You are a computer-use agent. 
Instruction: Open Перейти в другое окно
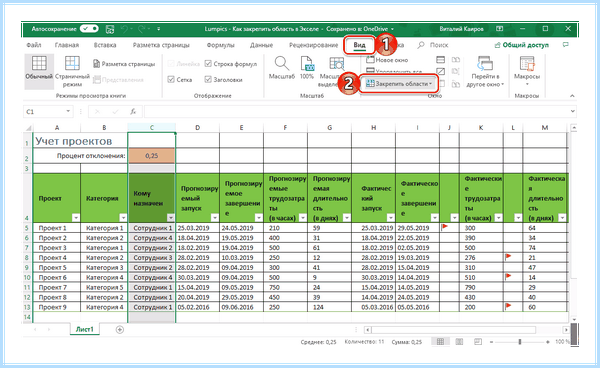(x=485, y=72)
